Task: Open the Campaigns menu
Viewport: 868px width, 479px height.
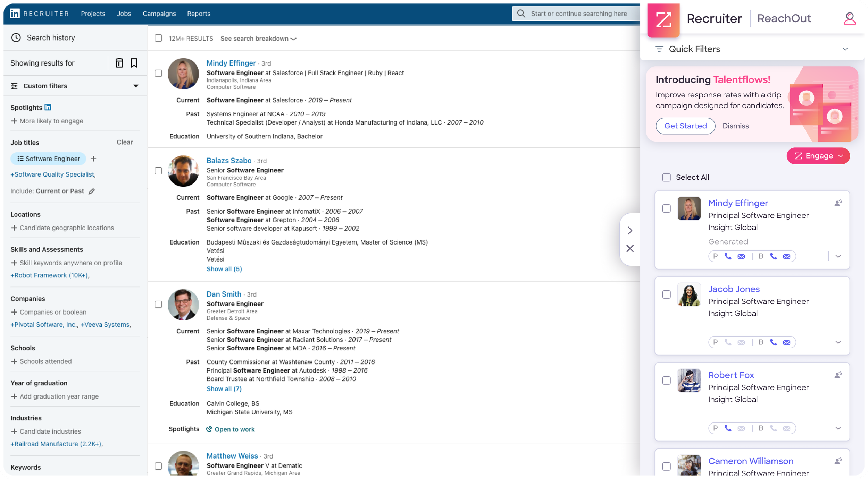Action: point(159,14)
